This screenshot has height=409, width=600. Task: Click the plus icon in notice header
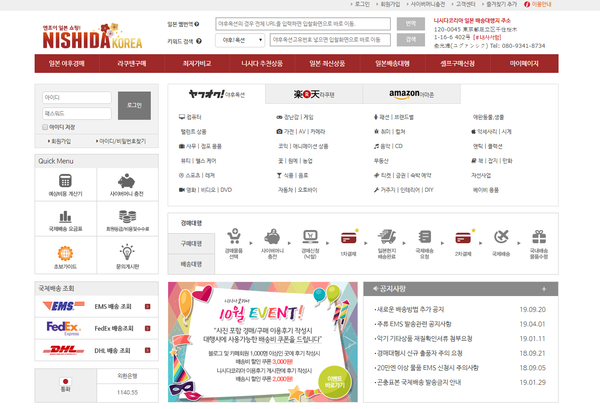tap(544, 289)
